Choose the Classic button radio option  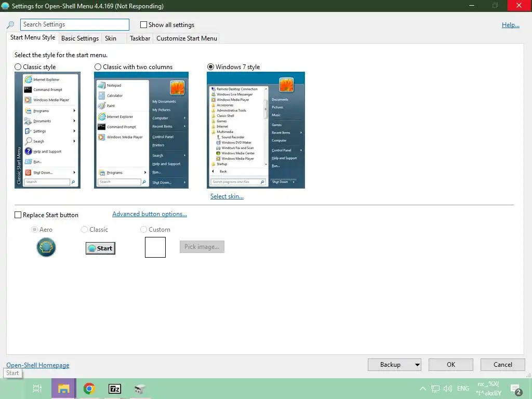[x=84, y=230]
